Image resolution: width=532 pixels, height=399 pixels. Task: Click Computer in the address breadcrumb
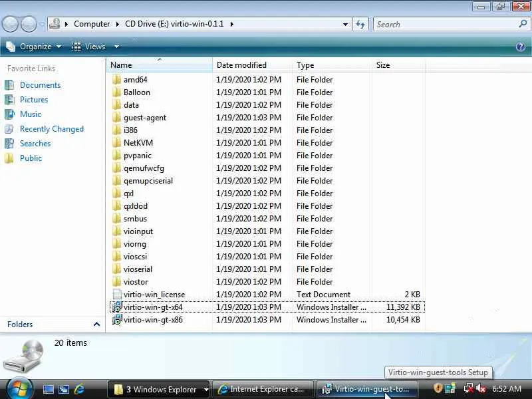pos(92,24)
